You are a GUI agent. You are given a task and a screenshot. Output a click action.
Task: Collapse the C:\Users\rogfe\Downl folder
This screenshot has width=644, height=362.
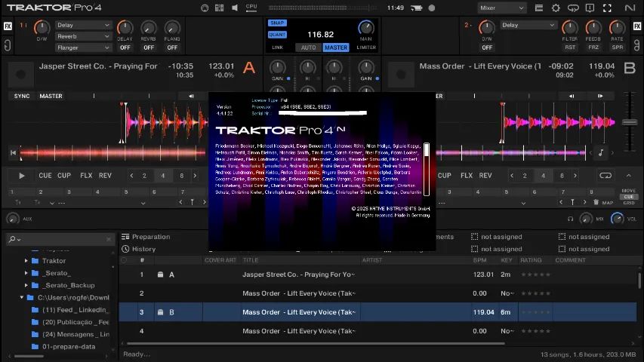(22, 298)
